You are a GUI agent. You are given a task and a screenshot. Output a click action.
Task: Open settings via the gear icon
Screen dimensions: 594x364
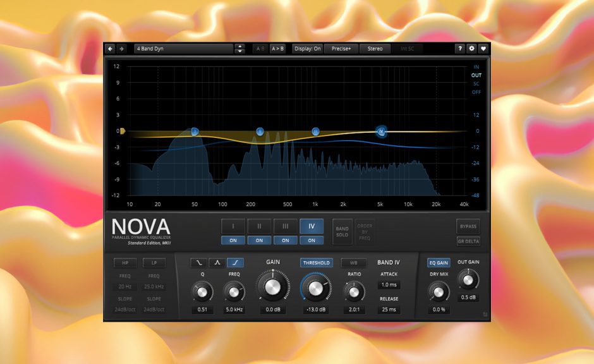(471, 49)
